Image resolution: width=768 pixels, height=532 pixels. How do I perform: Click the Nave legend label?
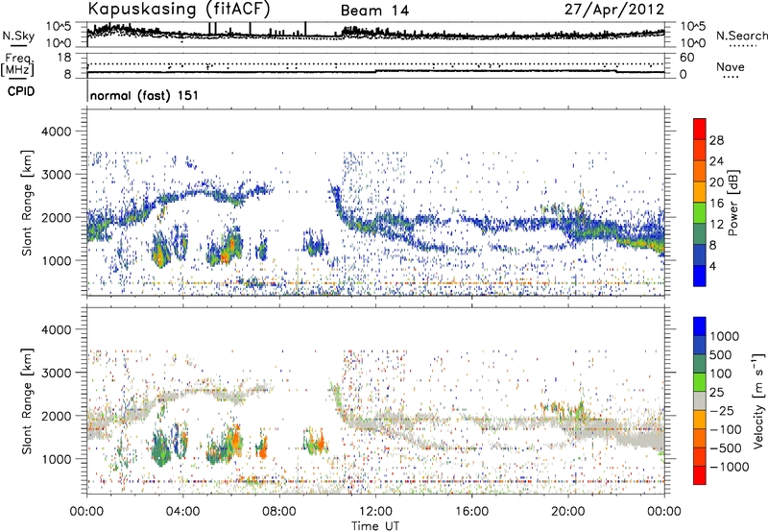point(730,66)
